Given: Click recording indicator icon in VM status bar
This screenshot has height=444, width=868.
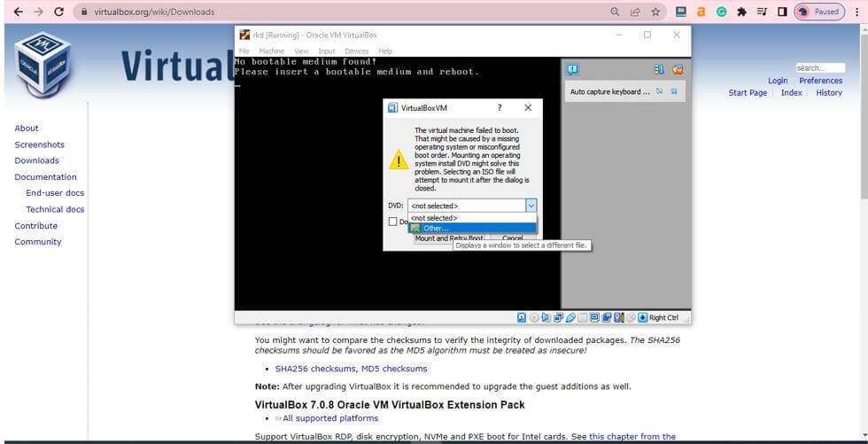Looking at the screenshot, I should (x=607, y=318).
